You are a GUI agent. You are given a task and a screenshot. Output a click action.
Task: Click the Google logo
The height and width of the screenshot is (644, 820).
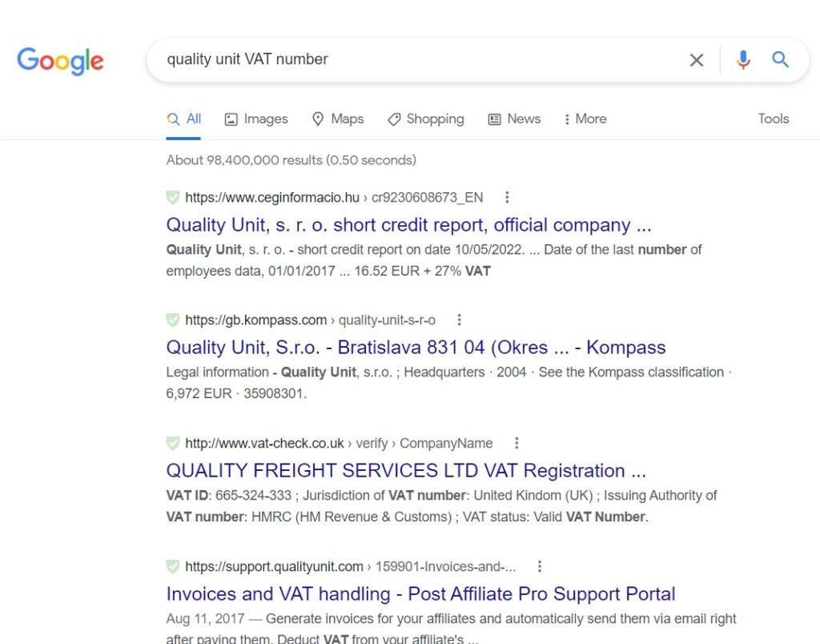click(x=60, y=59)
